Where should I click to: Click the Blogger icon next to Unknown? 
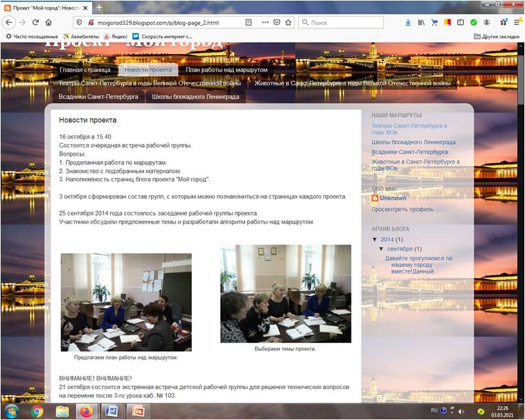coord(375,198)
